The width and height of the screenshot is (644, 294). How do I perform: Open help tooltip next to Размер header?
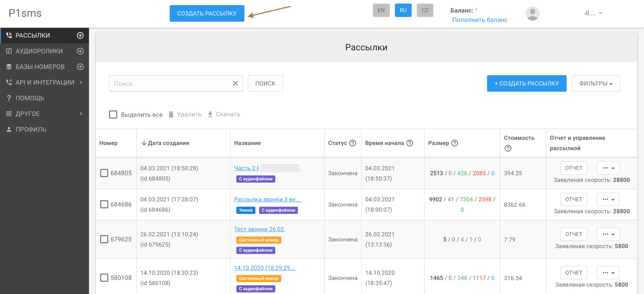click(455, 143)
